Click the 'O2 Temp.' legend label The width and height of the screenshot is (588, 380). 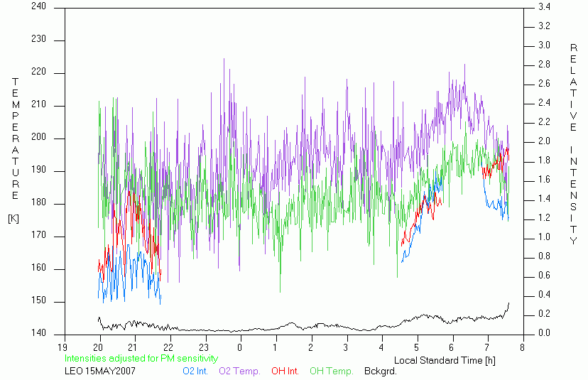click(x=239, y=371)
